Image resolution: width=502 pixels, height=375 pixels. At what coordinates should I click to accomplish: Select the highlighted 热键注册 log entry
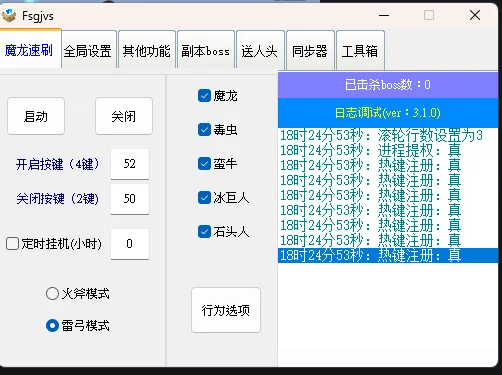pyautogui.click(x=388, y=255)
